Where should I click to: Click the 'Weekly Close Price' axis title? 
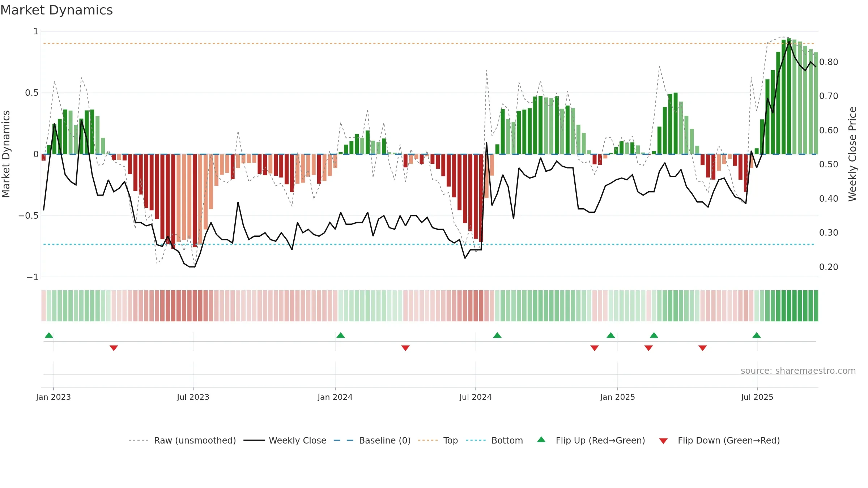pos(853,154)
